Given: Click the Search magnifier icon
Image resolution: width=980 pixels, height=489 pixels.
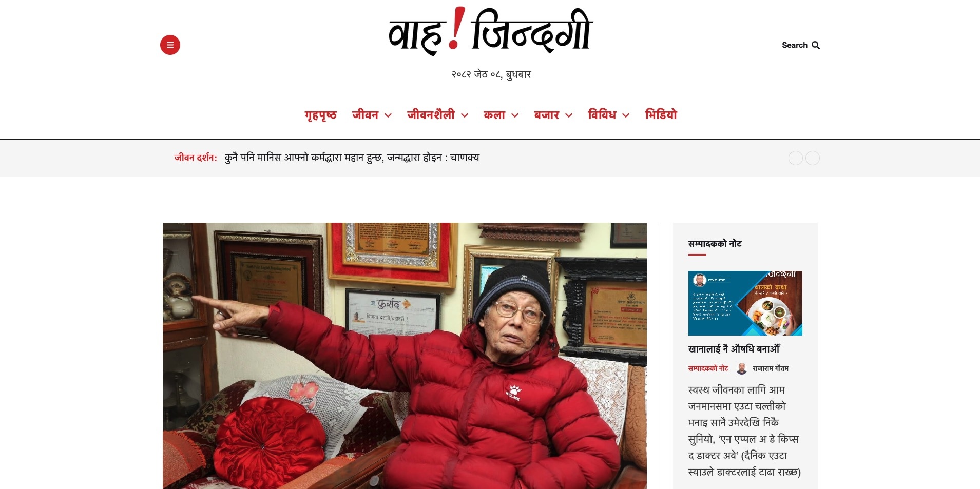Looking at the screenshot, I should 816,45.
